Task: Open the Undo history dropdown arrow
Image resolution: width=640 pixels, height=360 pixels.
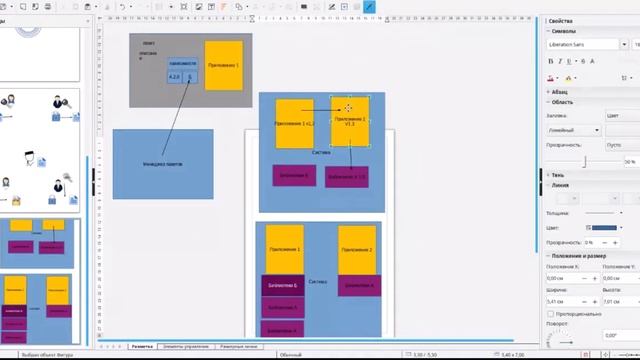Action: pos(131,7)
